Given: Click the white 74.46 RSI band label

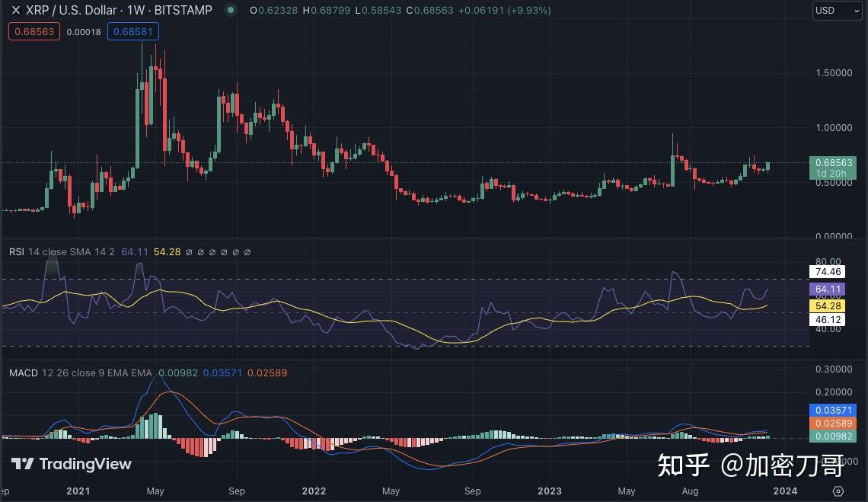Looking at the screenshot, I should pos(828,271).
